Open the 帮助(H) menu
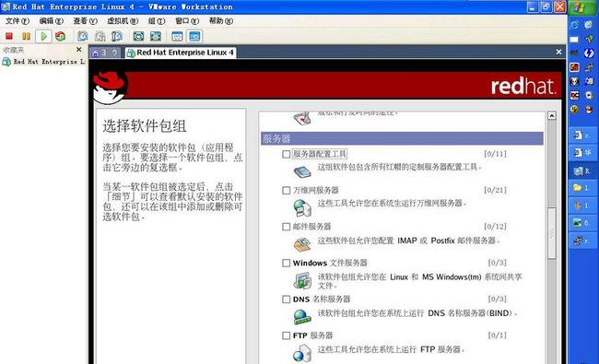Image resolution: width=599 pixels, height=364 pixels. tap(221, 21)
